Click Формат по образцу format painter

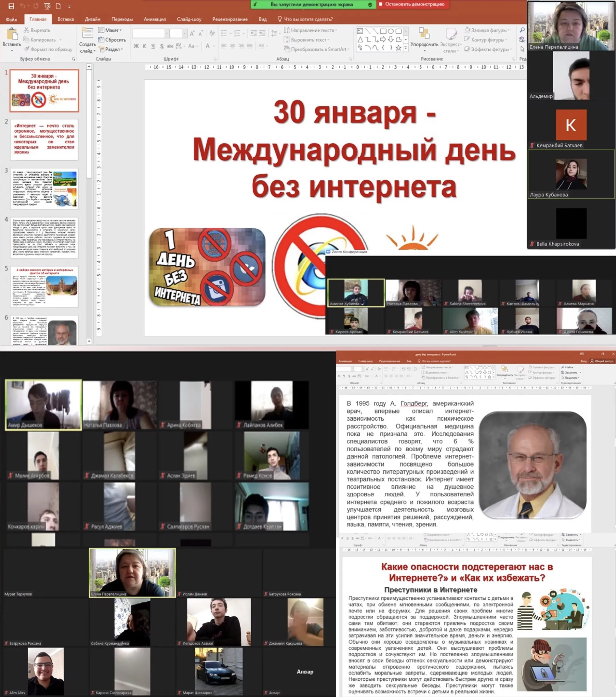coord(48,49)
